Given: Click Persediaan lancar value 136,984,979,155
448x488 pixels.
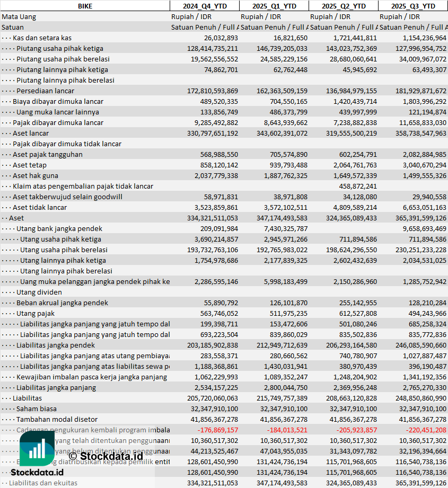Looking at the screenshot, I should pyautogui.click(x=351, y=91).
